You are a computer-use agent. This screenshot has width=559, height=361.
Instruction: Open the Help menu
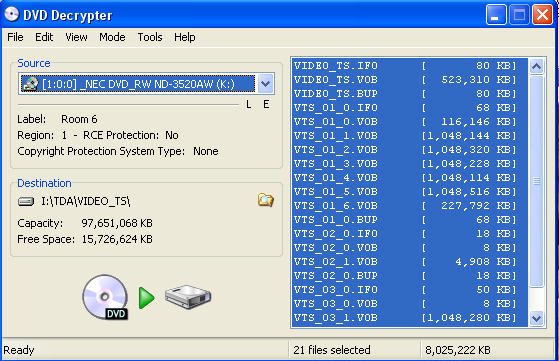(x=184, y=37)
